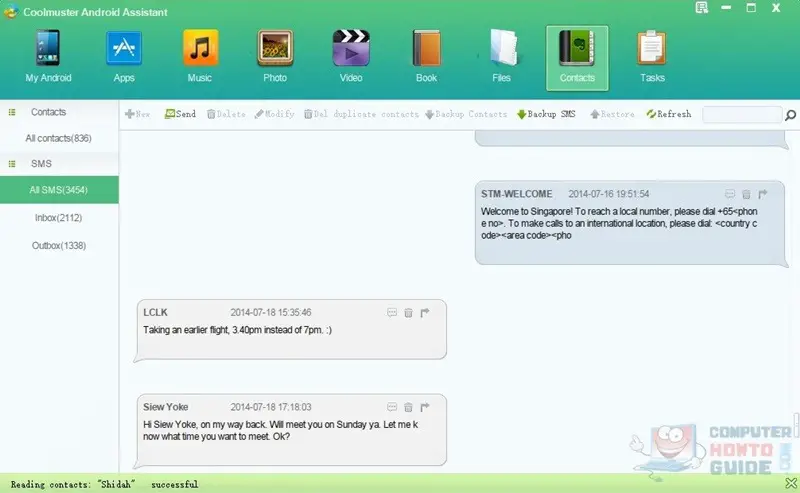Delete the STM-WELCOME message via trash icon
800x493 pixels.
(746, 194)
